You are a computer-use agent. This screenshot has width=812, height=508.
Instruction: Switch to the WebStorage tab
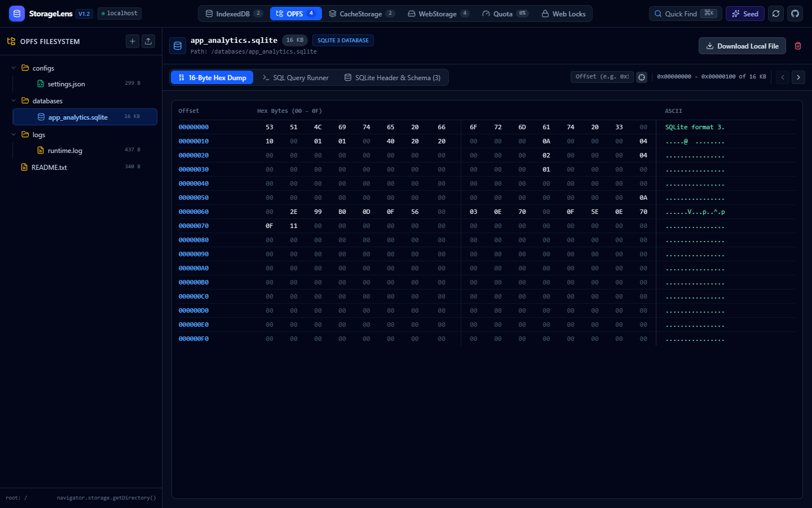(x=438, y=14)
